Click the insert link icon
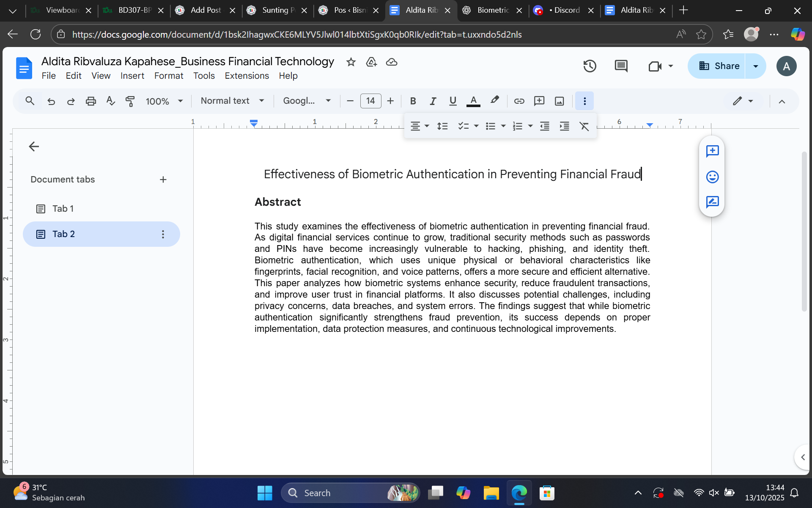The image size is (812, 508). pos(519,101)
